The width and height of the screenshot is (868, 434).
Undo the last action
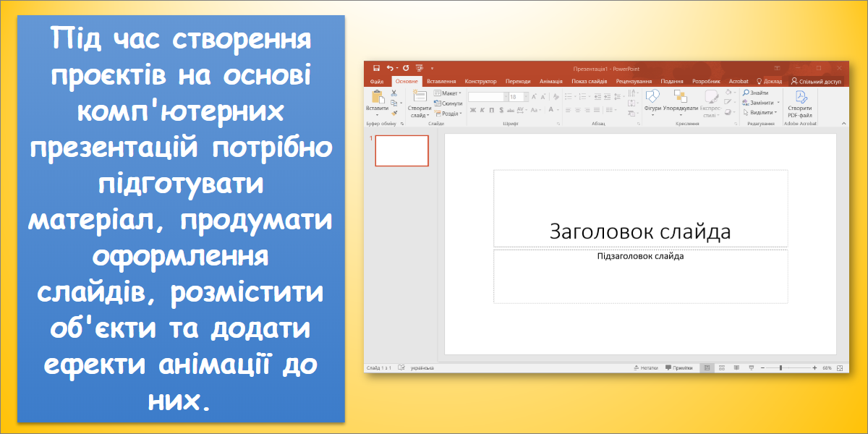click(391, 68)
